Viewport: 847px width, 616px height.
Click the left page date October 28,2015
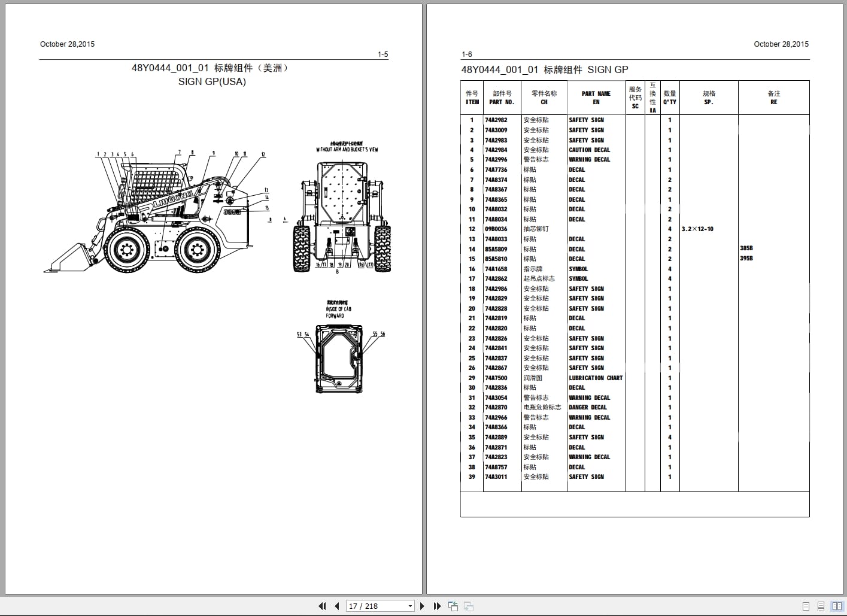coord(67,44)
